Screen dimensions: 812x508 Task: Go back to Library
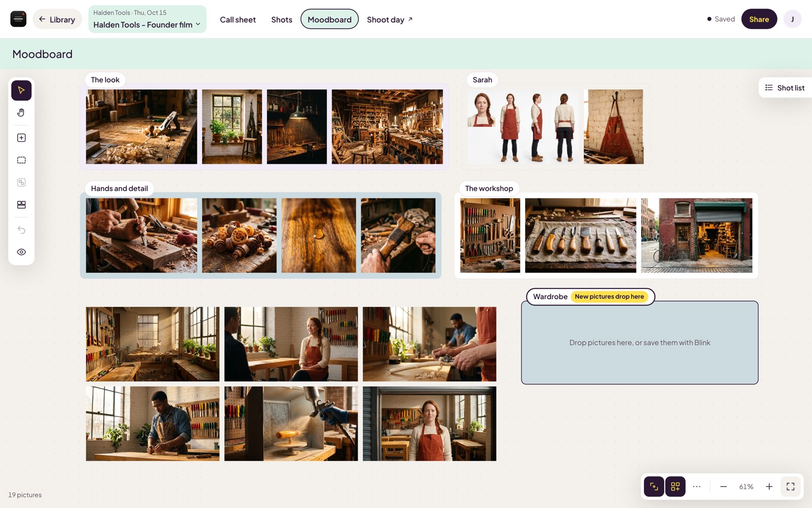[x=57, y=19]
